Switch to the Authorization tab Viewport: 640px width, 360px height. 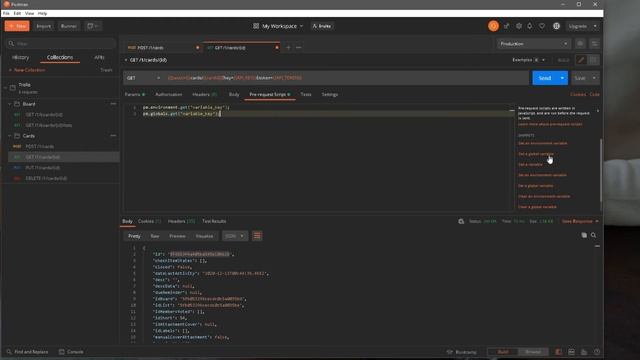pyautogui.click(x=169, y=94)
